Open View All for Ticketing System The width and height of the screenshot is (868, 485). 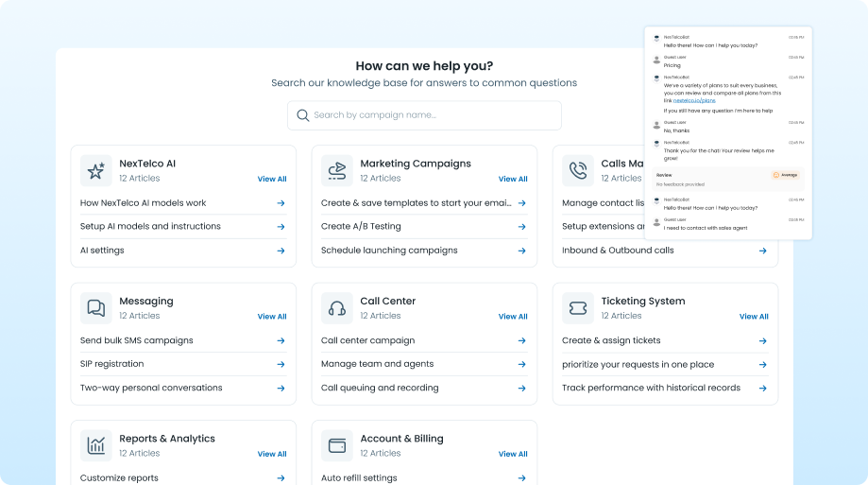pos(754,317)
